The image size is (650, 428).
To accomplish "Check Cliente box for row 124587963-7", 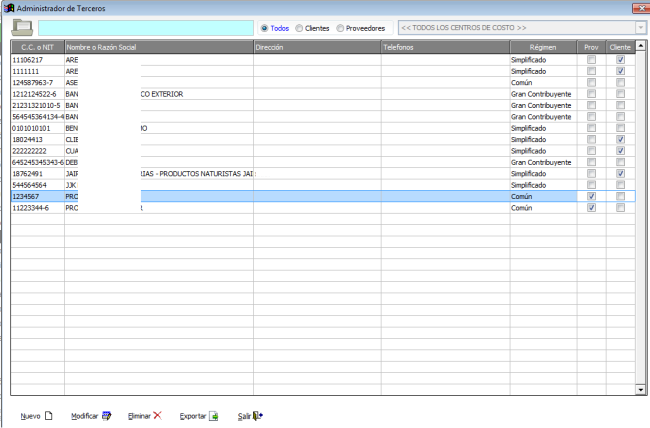I will click(x=620, y=83).
